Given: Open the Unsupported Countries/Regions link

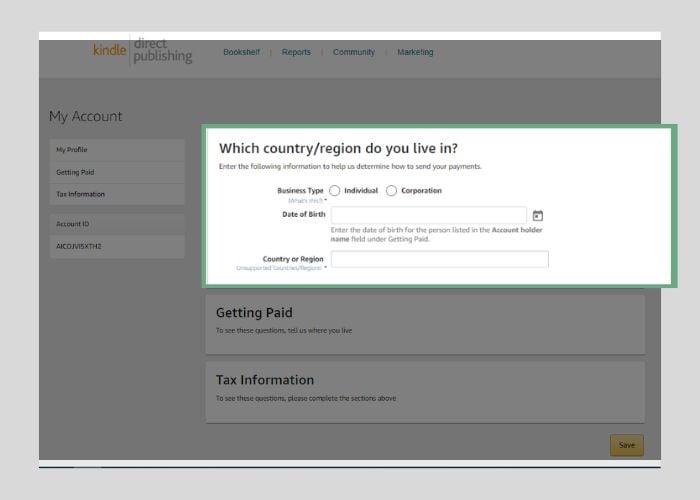Looking at the screenshot, I should tap(279, 268).
